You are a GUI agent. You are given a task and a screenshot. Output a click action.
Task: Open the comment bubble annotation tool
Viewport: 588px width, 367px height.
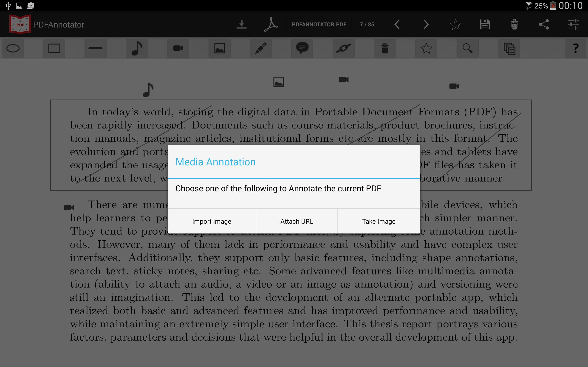[302, 48]
